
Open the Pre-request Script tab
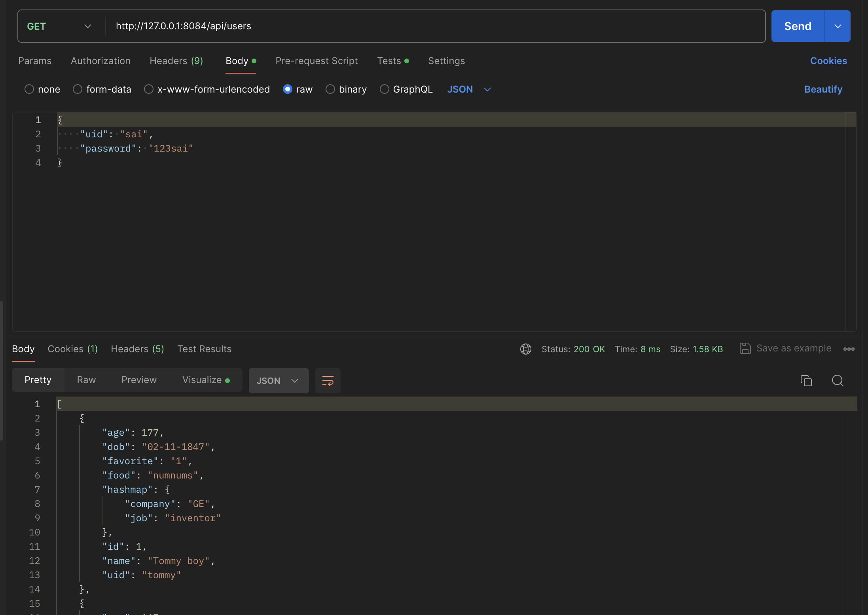(x=316, y=61)
